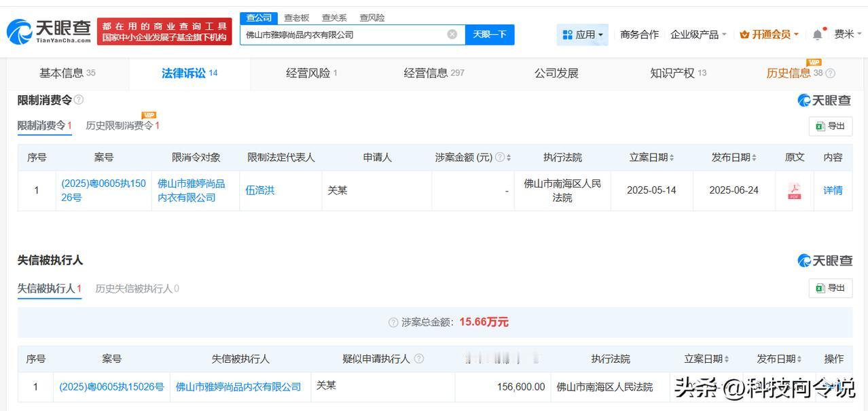
Task: Clear the search box with the X icon
Action: click(452, 35)
